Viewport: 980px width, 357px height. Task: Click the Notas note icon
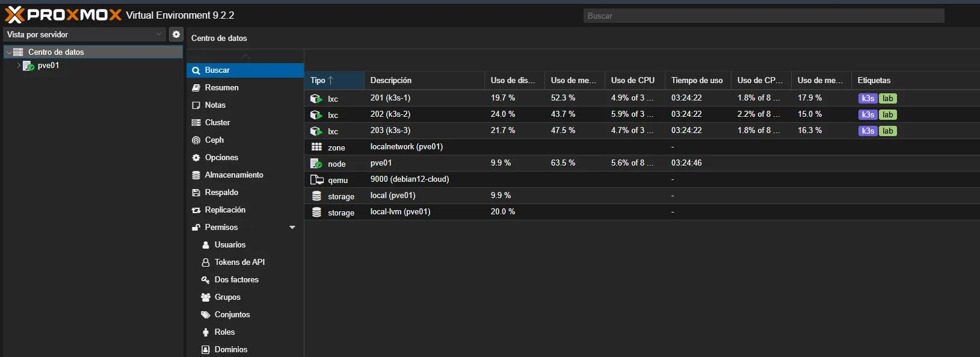(196, 105)
